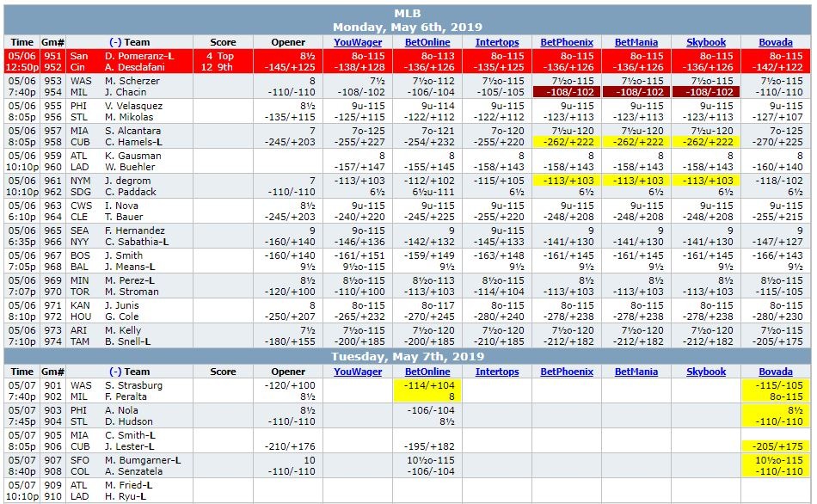Screen dimensions: 817x504
Task: Select pitcher 'H. Ryu-L'
Action: pos(125,497)
